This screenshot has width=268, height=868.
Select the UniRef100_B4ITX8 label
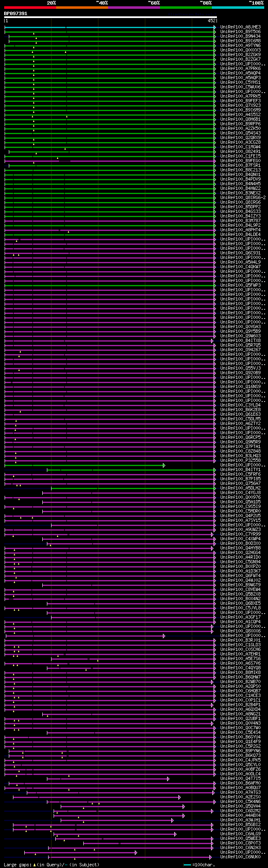(x=240, y=341)
